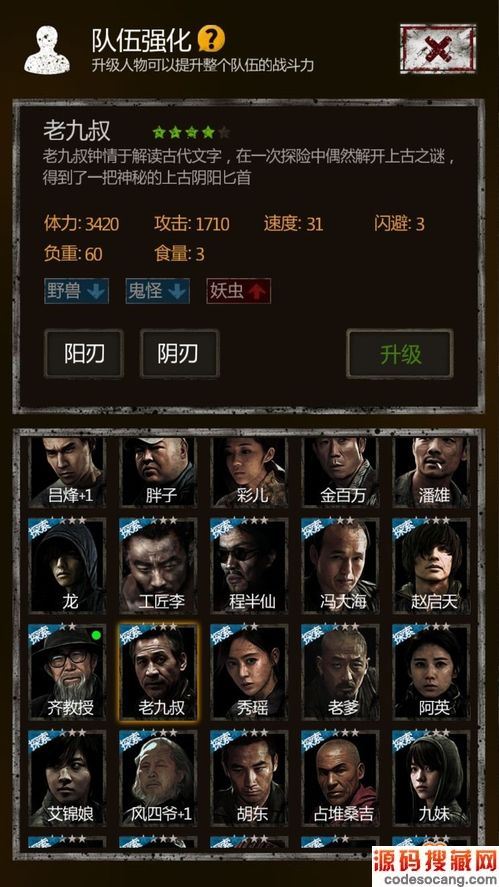The image size is (499, 887).
Task: Click the star rating beside 老九叔
Action: [x=191, y=132]
